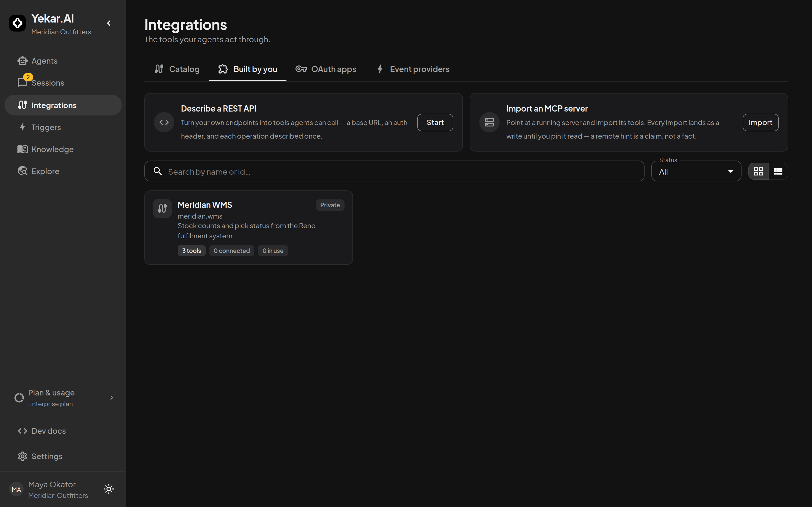Click Import for MCP server
The width and height of the screenshot is (812, 507).
pyautogui.click(x=760, y=123)
